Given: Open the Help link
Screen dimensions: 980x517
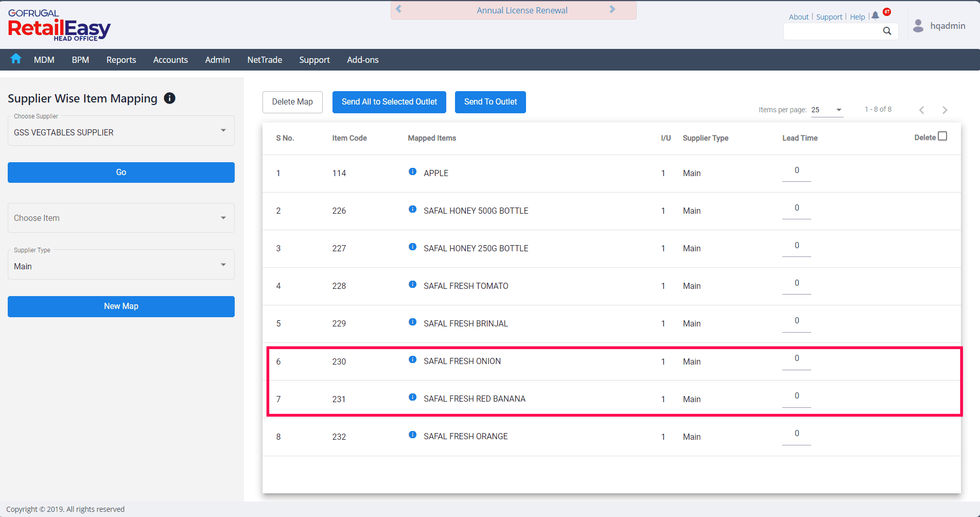Looking at the screenshot, I should pyautogui.click(x=857, y=17).
